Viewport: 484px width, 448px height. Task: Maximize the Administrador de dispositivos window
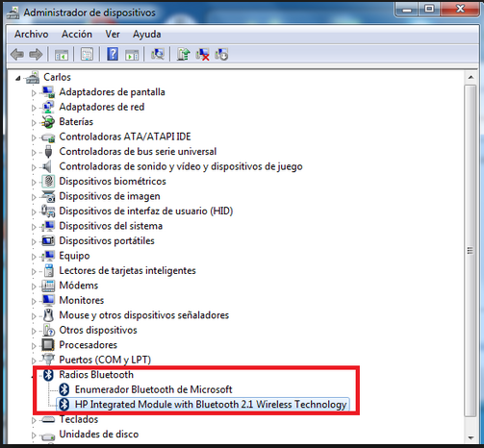coord(429,9)
